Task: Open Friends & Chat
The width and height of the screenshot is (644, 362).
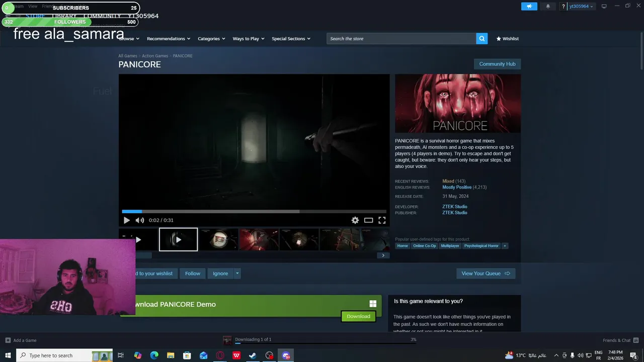Action: pos(620,340)
